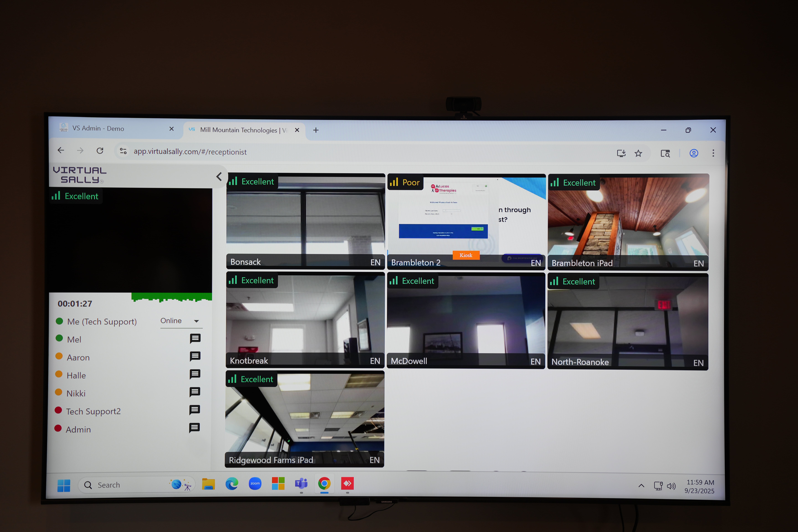
Task: Open chat with Tech Support2
Action: [x=194, y=410]
